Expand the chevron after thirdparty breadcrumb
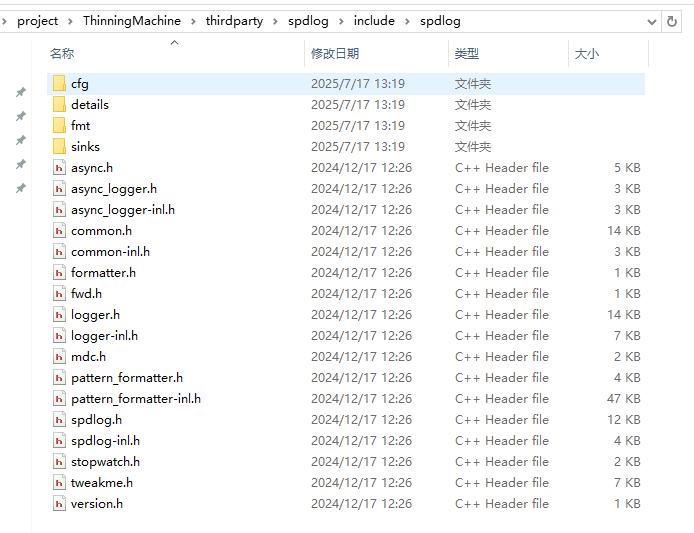The width and height of the screenshot is (694, 533). (x=275, y=22)
